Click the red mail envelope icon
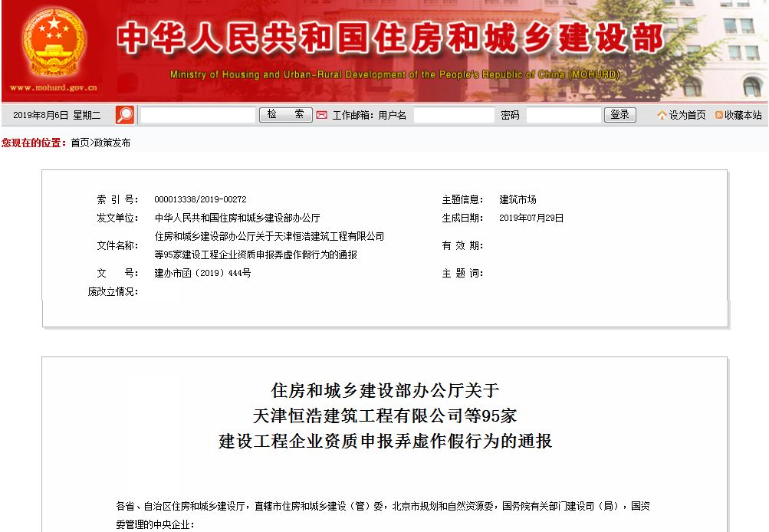Screen dimensions: 769x532 [x=322, y=115]
